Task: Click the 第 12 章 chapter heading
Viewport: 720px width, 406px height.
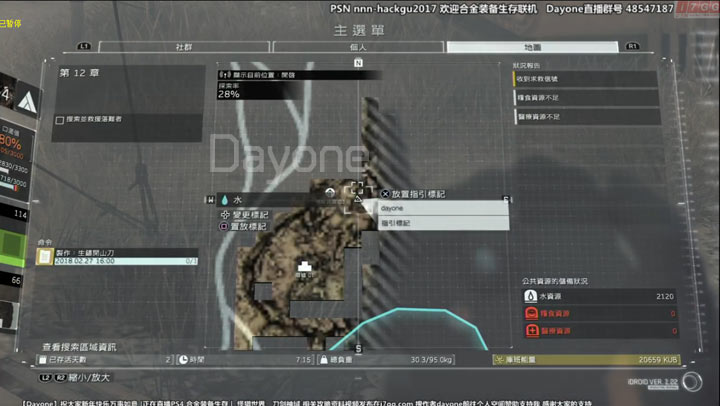Action: point(79,73)
